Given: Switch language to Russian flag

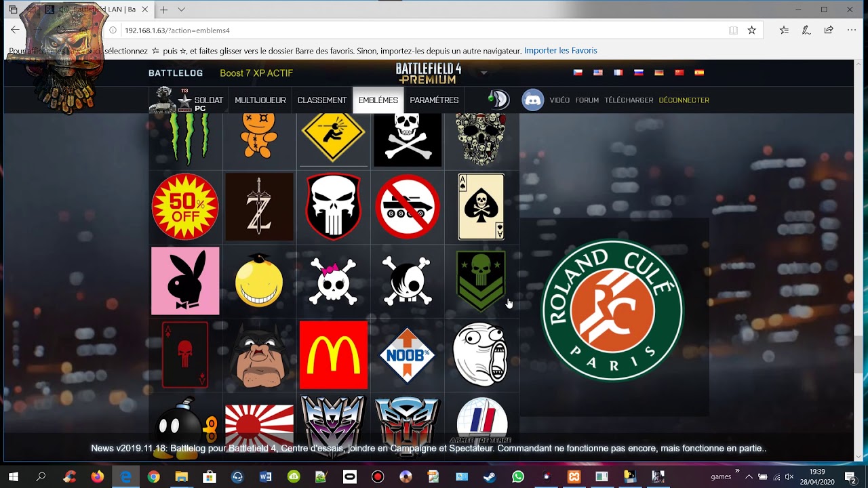Looking at the screenshot, I should (638, 73).
